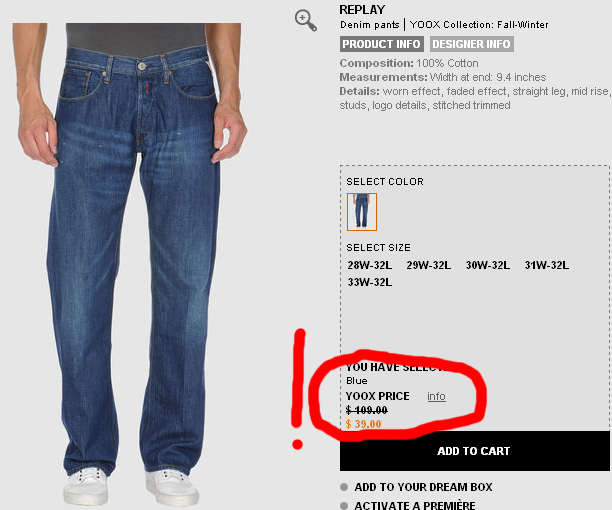Open the PRODUCT INFO tab
This screenshot has height=510, width=612.
[x=381, y=44]
